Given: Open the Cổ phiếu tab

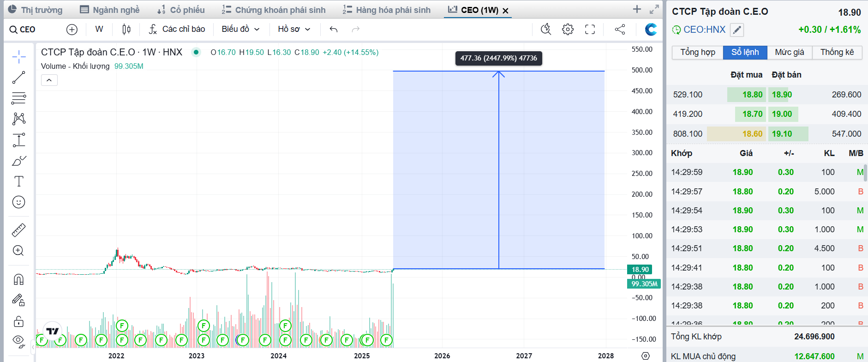Looking at the screenshot, I should 181,10.
